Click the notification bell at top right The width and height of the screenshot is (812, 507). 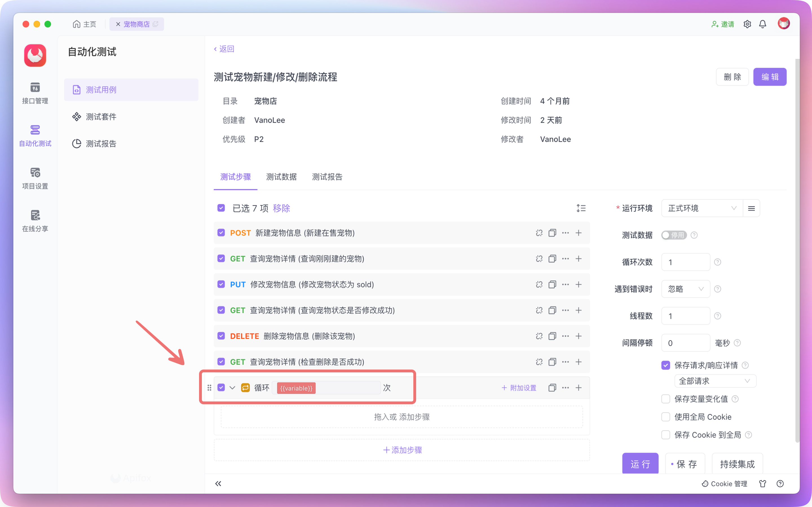click(x=762, y=24)
